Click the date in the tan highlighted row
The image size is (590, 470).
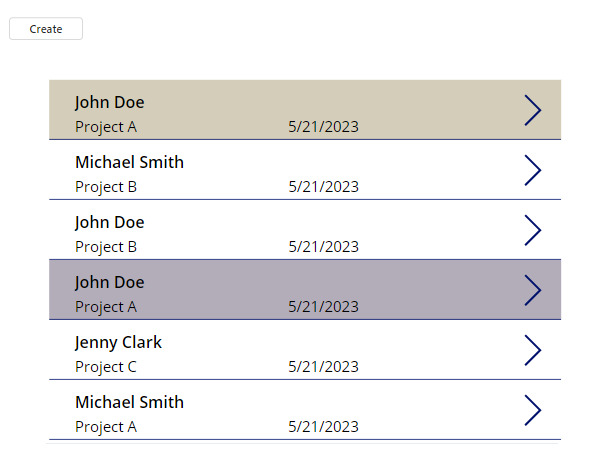click(x=323, y=127)
